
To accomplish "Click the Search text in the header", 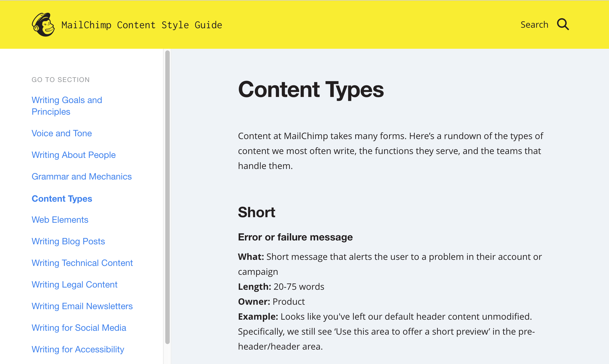I will click(534, 24).
